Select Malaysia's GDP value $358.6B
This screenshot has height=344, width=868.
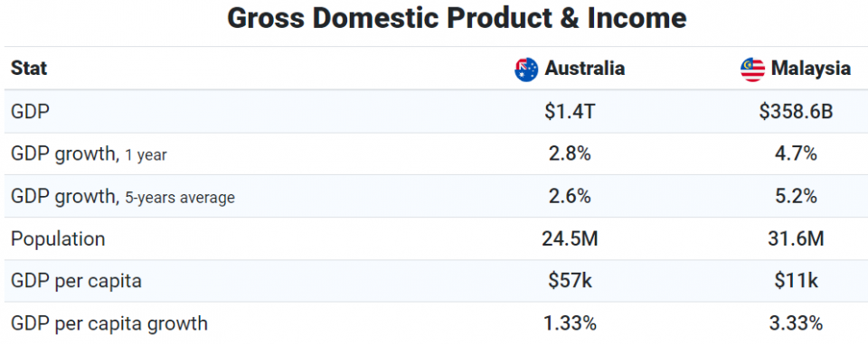click(x=796, y=112)
